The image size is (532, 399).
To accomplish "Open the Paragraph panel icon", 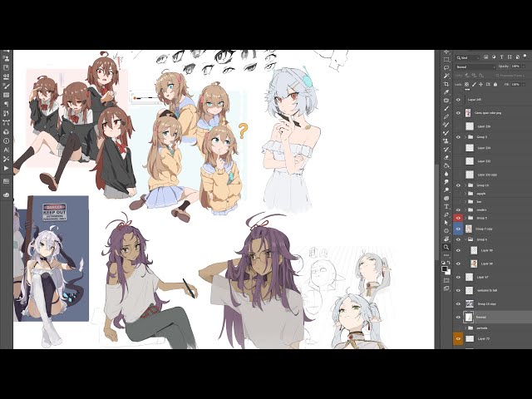I will tap(6, 104).
